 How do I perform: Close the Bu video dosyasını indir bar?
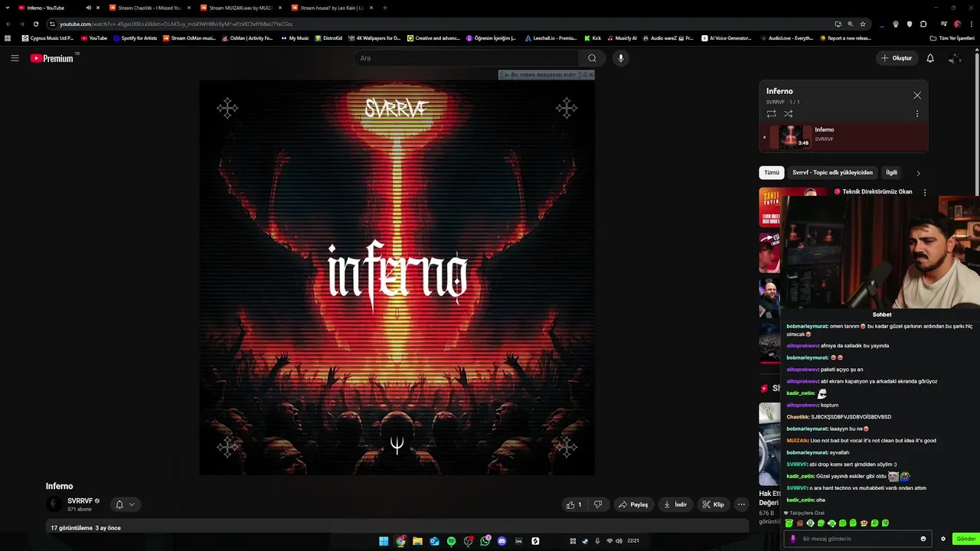tap(590, 75)
